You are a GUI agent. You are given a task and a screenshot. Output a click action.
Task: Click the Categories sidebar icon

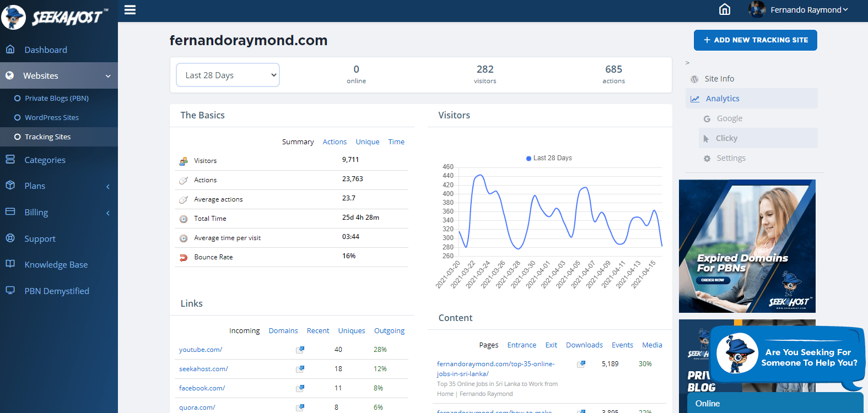[x=10, y=160]
